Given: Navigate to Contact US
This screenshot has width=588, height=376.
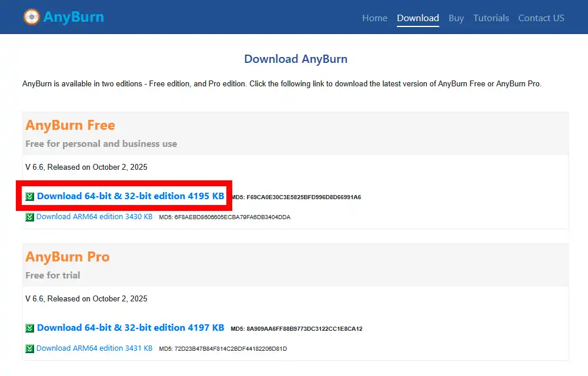Looking at the screenshot, I should [541, 18].
